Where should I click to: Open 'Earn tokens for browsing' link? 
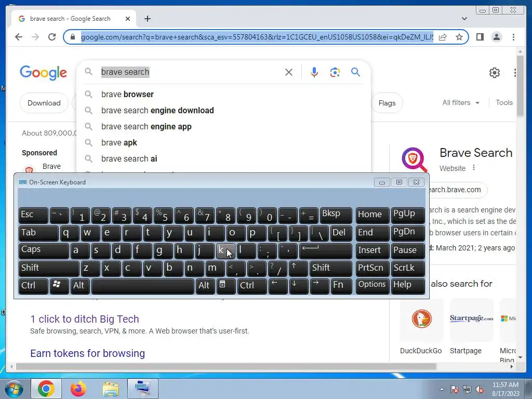[x=87, y=353]
